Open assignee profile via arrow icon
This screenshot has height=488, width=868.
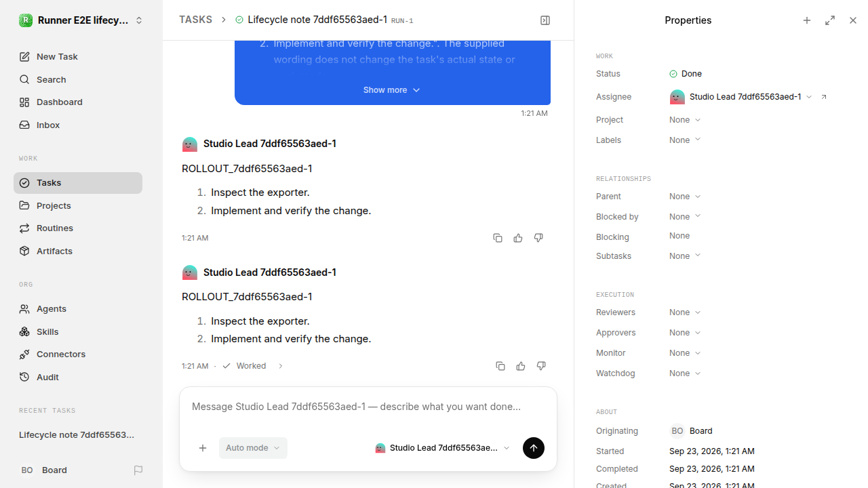click(824, 97)
